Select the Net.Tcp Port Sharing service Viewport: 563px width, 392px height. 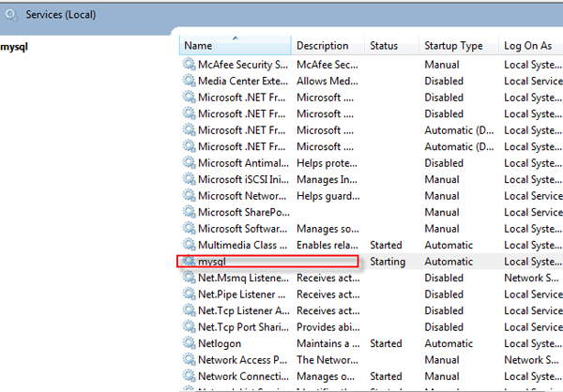242,327
